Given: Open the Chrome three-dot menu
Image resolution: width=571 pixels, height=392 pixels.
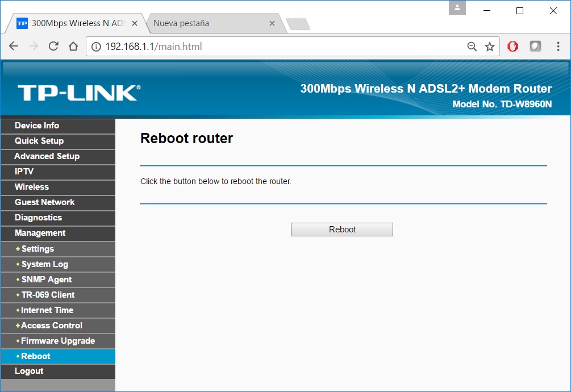Looking at the screenshot, I should pyautogui.click(x=558, y=46).
